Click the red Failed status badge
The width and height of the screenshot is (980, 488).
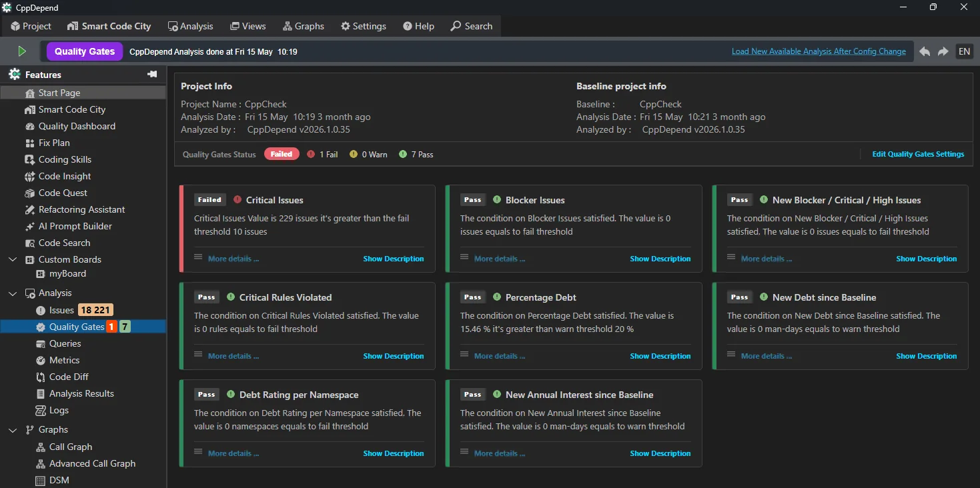(282, 154)
